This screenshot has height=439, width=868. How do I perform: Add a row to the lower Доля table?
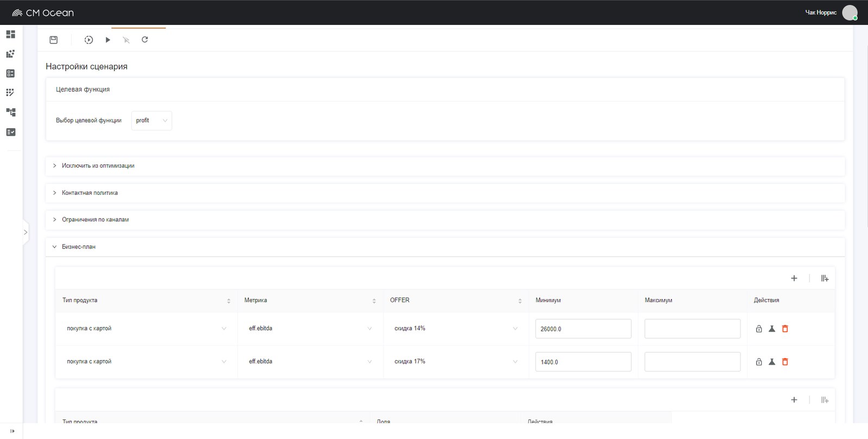click(794, 399)
